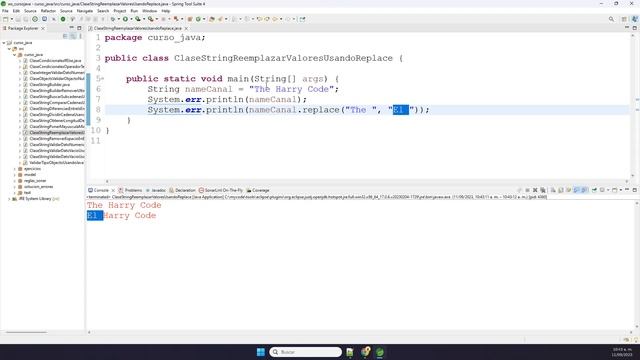The image size is (640, 360).
Task: Expand the ejercicios package
Action: (x=15, y=169)
